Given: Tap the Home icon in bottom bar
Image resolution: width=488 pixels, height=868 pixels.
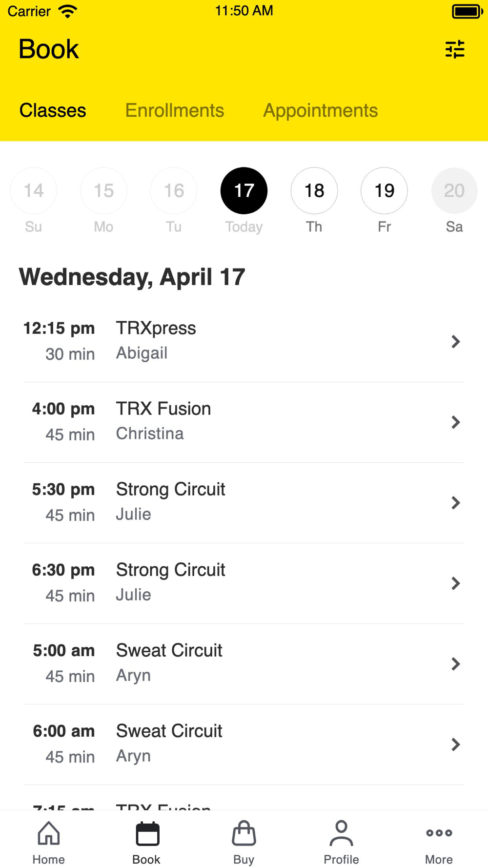Looking at the screenshot, I should coord(49,834).
